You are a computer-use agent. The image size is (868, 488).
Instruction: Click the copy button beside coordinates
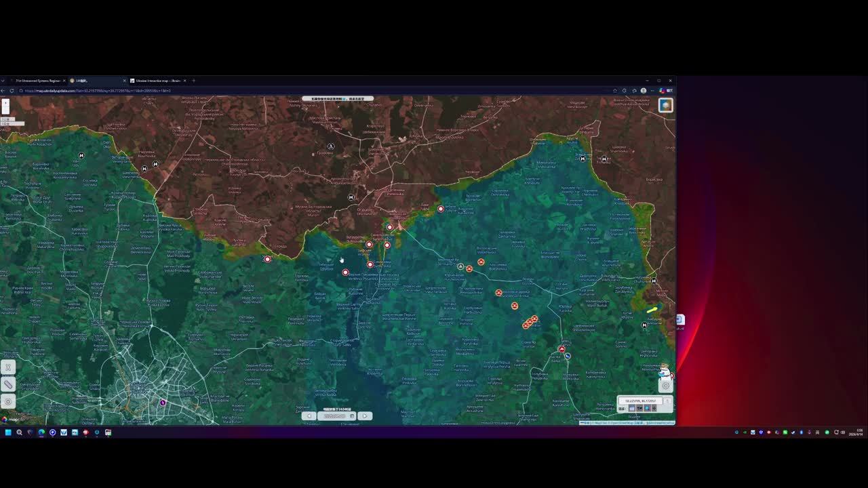[x=667, y=401]
